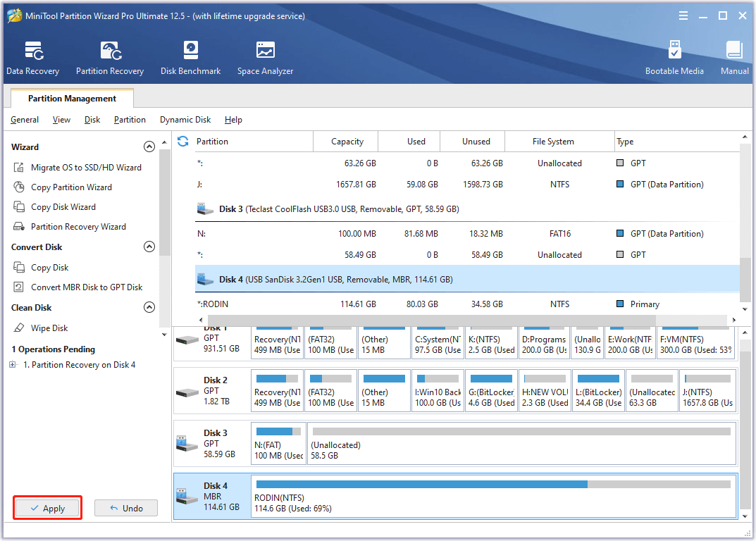
Task: Sort by Unused column header
Action: [x=473, y=142]
